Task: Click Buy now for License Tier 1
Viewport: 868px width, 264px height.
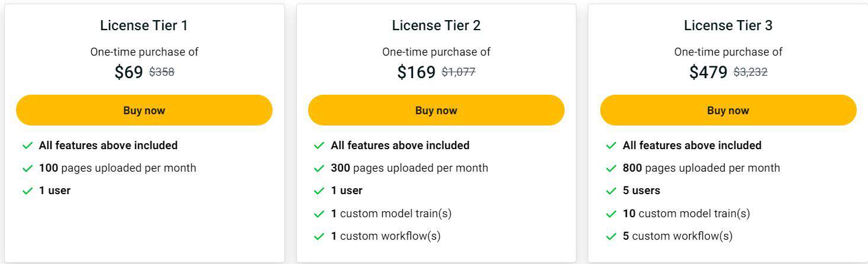Action: 144,110
